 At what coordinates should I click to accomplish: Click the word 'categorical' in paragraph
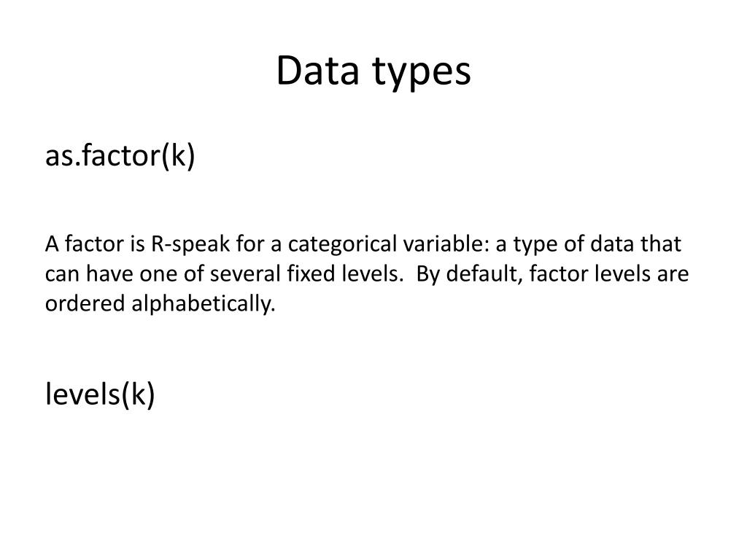click(x=343, y=244)
